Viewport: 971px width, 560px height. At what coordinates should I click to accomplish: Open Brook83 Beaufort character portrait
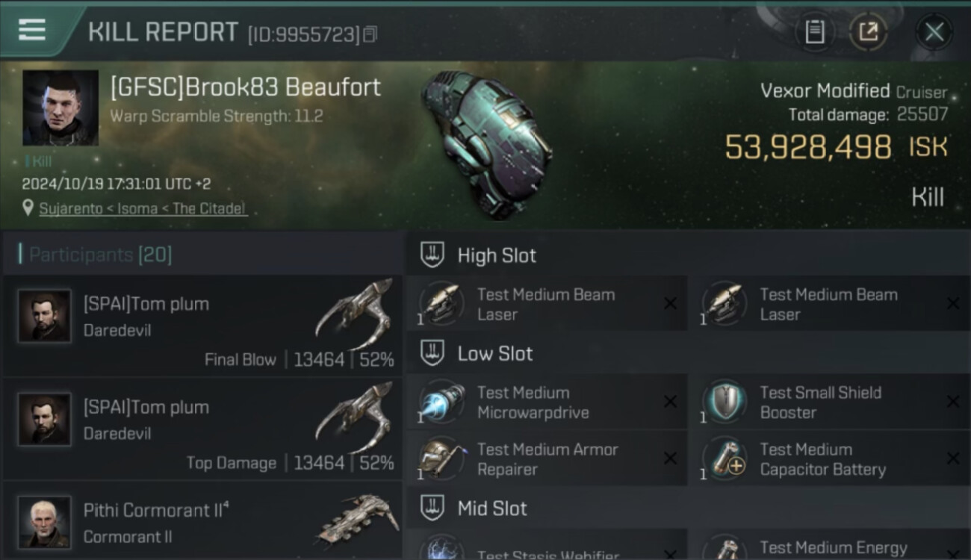coord(61,108)
